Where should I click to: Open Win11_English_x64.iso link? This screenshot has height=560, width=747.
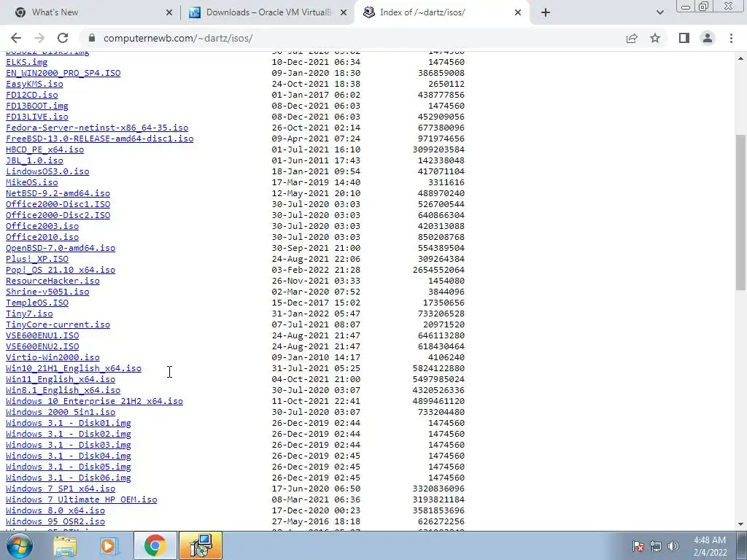(61, 379)
